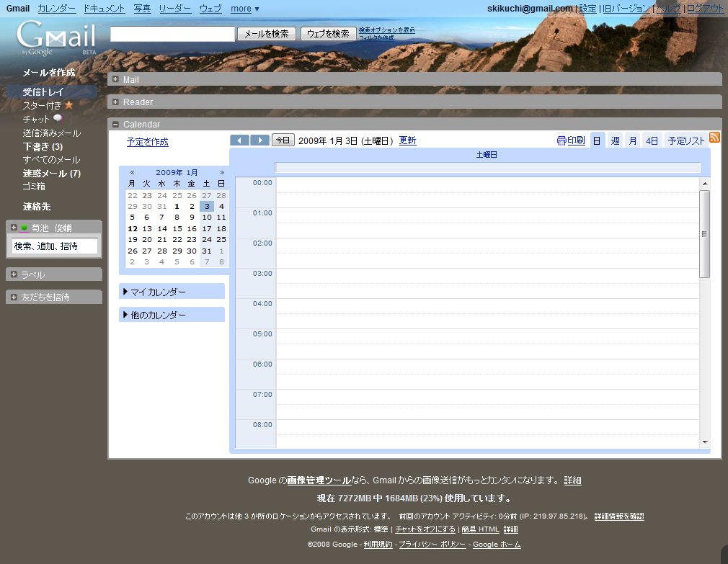Select day 10 in mini calendar

click(x=207, y=217)
